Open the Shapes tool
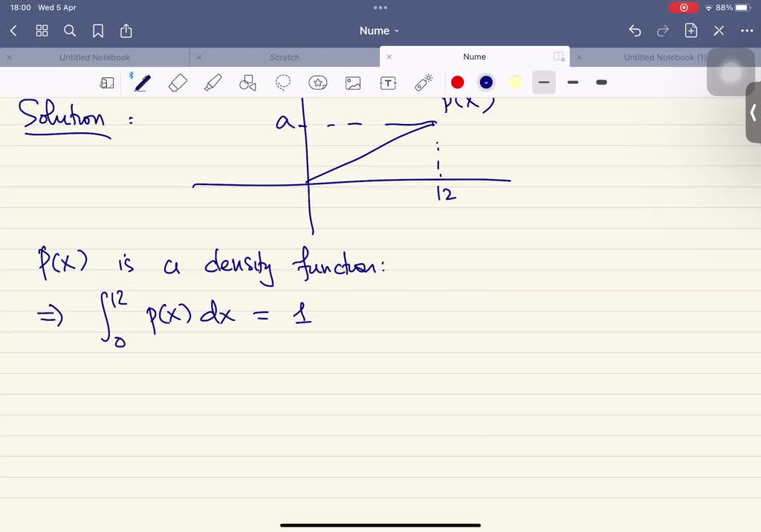 (247, 82)
